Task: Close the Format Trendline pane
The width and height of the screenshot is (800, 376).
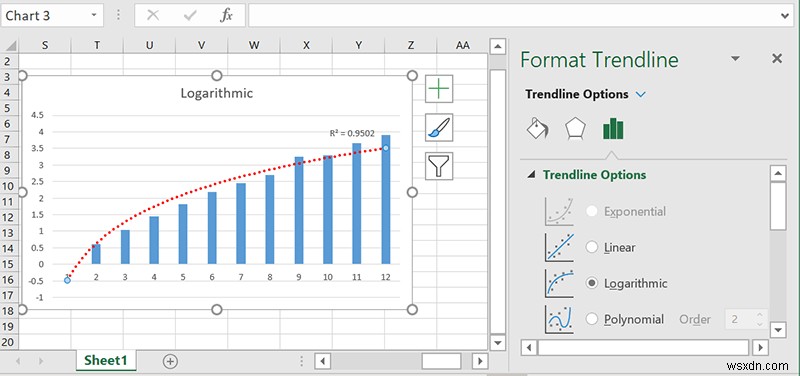Action: (777, 59)
